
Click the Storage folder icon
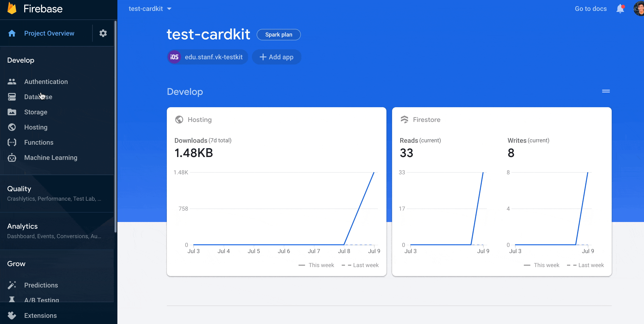pos(12,112)
